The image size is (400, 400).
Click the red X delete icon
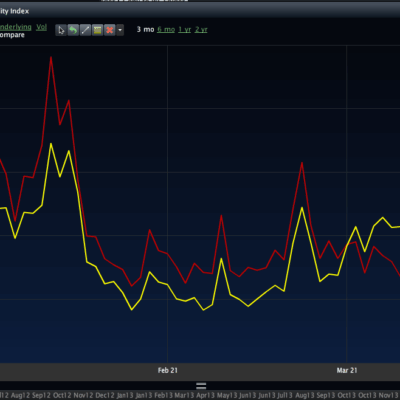pos(109,30)
